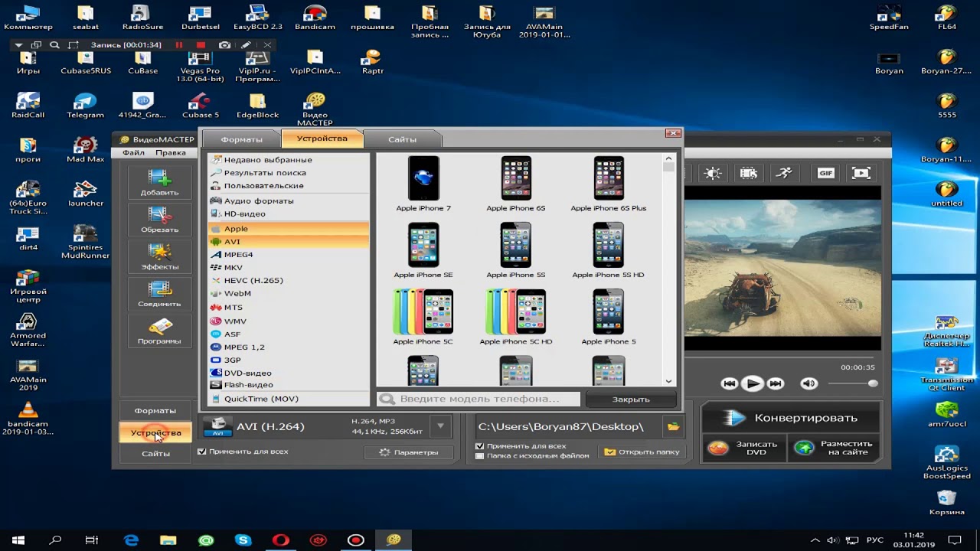This screenshot has height=551, width=980.
Task: Select HD-видео category
Action: pyautogui.click(x=288, y=214)
